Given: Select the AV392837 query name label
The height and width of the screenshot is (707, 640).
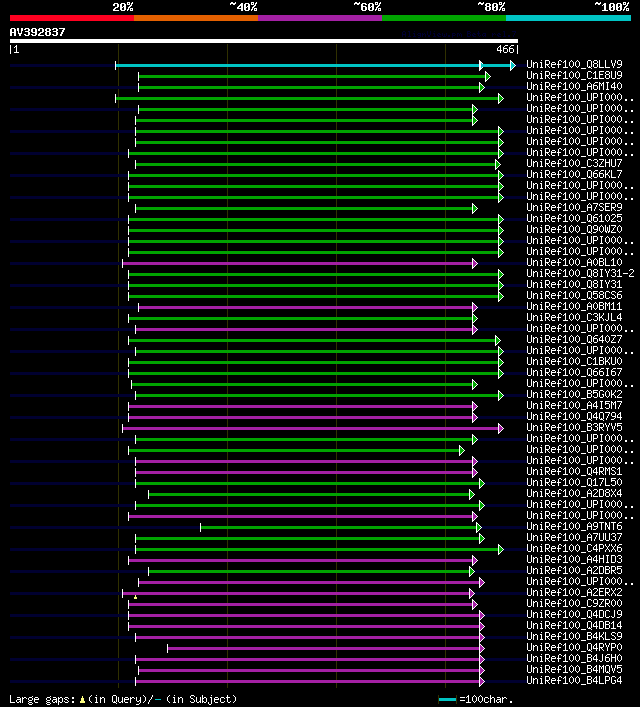Looking at the screenshot, I should 37,32.
